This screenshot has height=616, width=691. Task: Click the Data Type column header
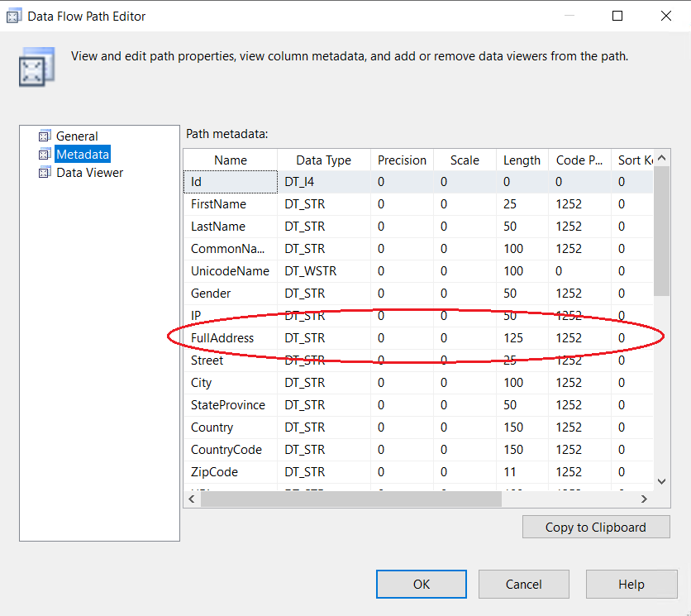coord(323,160)
